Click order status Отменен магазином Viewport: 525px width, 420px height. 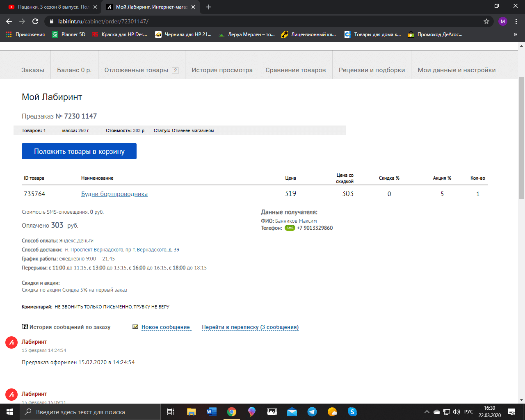(x=193, y=130)
